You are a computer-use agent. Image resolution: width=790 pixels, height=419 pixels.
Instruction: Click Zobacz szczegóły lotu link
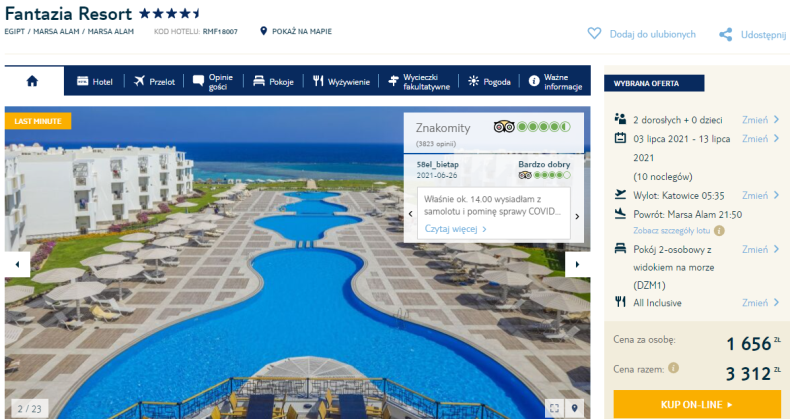coord(672,231)
